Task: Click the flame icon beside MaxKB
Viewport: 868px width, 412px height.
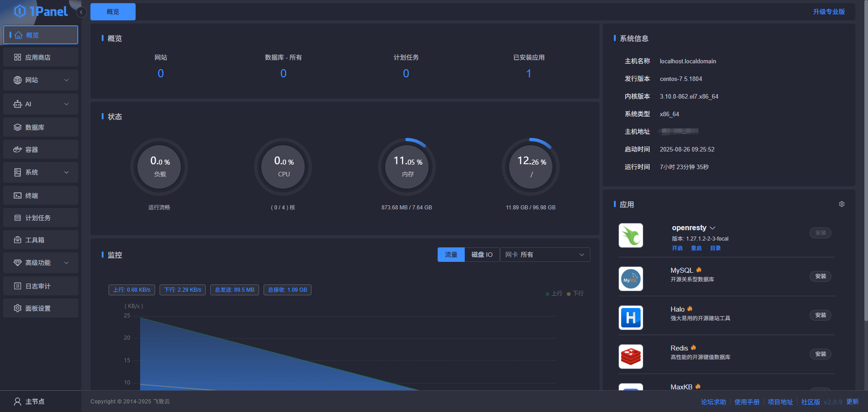Action: pos(698,387)
